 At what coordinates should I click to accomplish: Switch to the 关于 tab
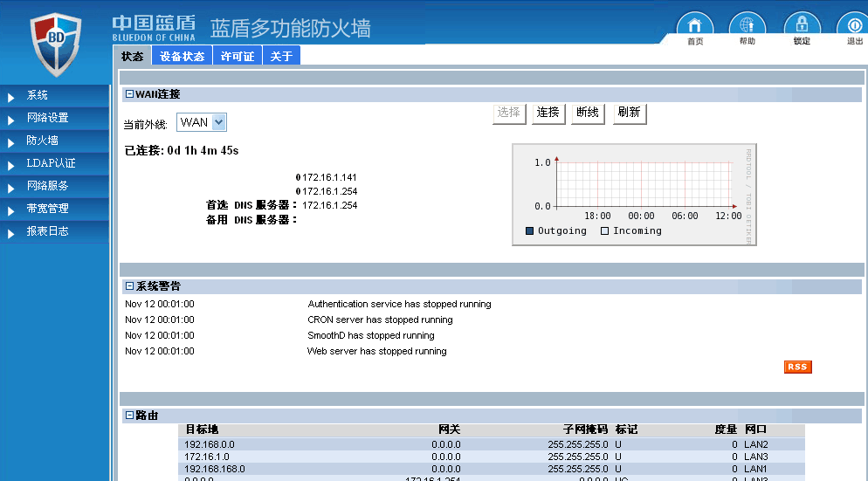point(281,56)
